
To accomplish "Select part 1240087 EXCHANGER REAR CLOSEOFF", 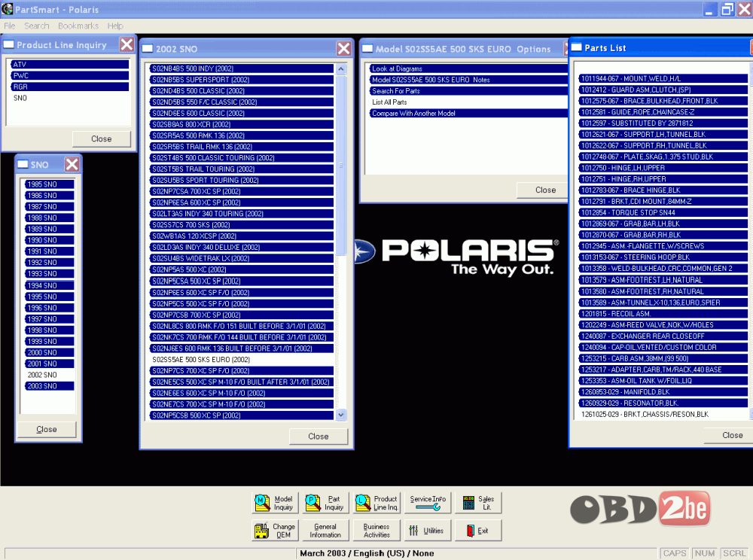I will [663, 336].
